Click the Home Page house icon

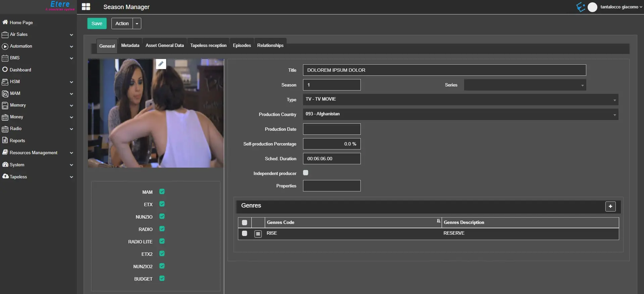tap(5, 22)
